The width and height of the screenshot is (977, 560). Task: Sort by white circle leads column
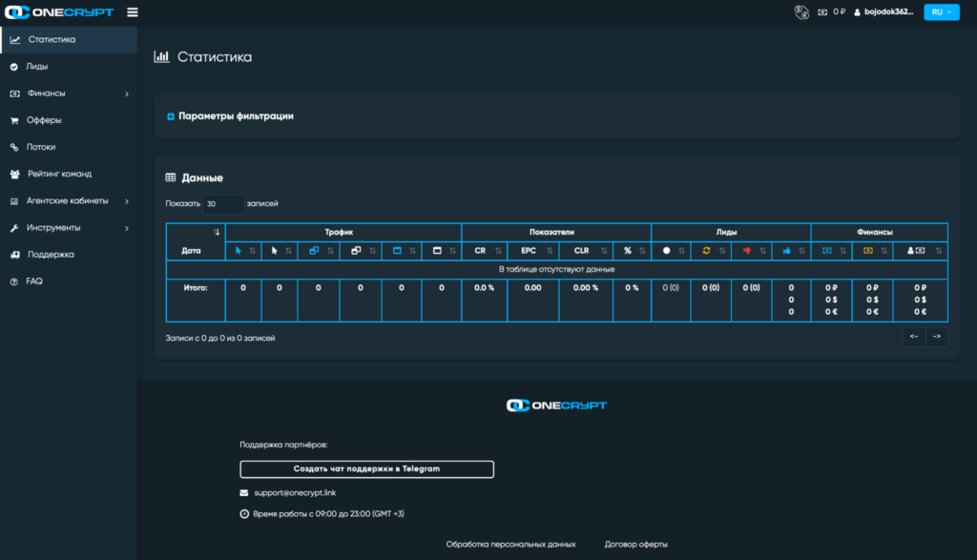pos(672,250)
